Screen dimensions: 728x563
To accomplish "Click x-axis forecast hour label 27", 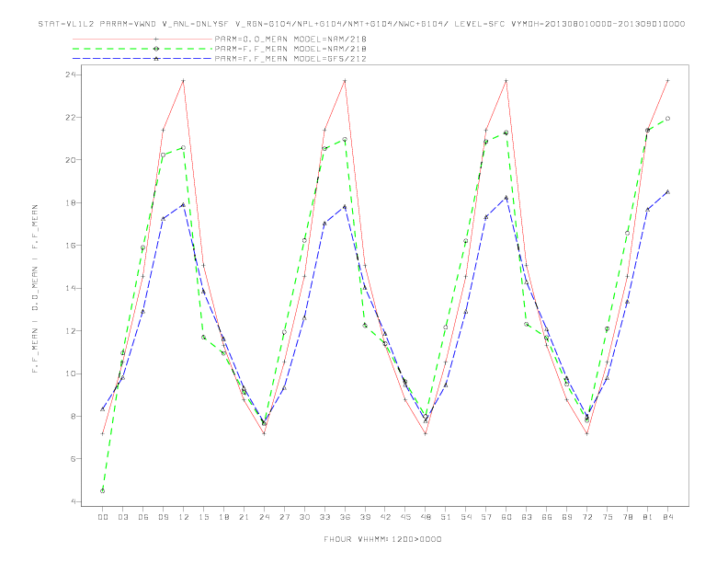I will [x=284, y=517].
